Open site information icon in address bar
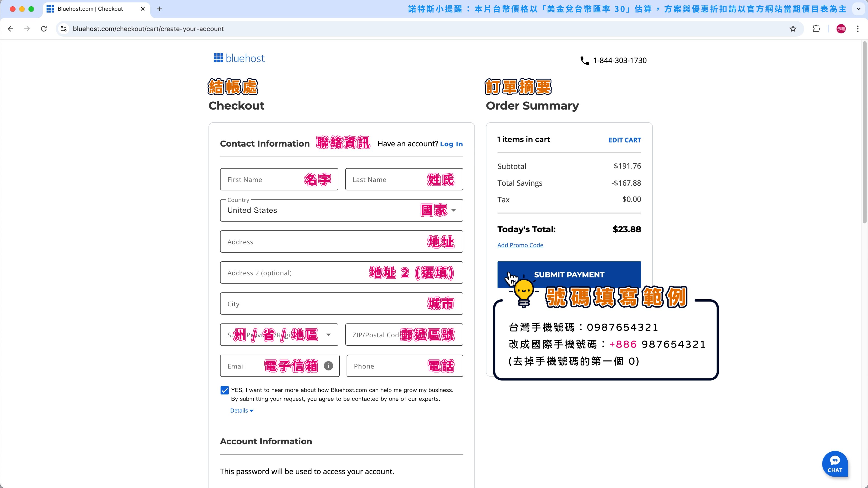 click(x=64, y=29)
